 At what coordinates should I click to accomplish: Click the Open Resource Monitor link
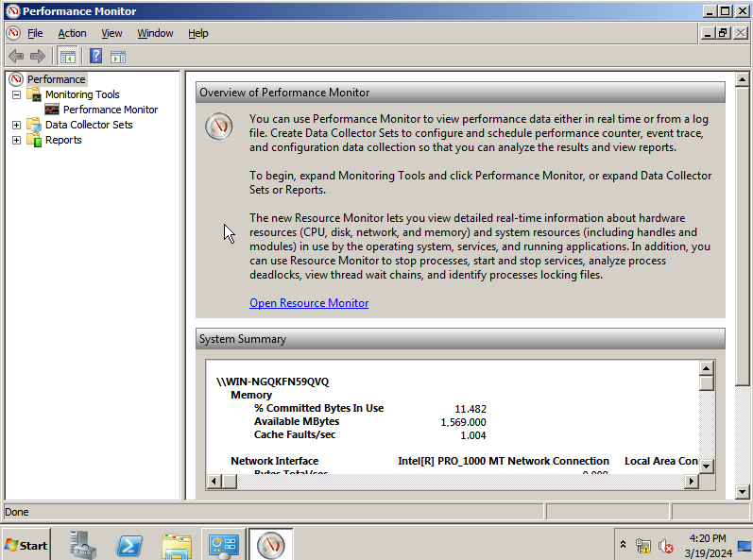pos(309,303)
